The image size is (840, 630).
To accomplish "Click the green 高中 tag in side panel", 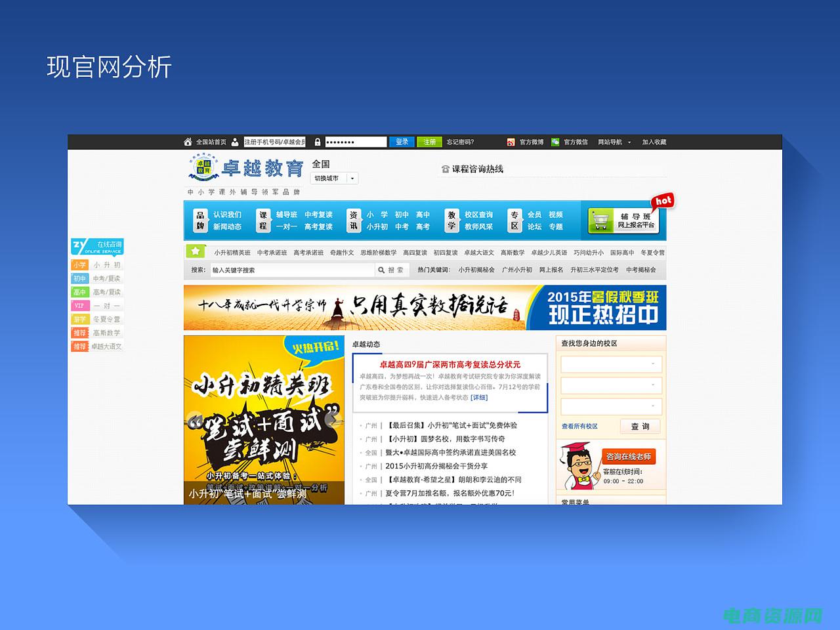I will (x=79, y=292).
